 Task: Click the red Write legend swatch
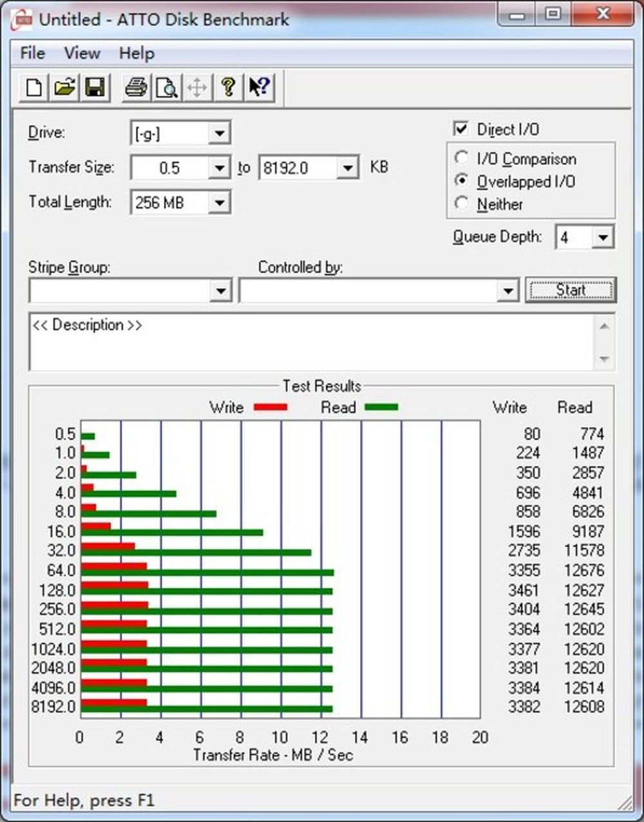pos(270,407)
